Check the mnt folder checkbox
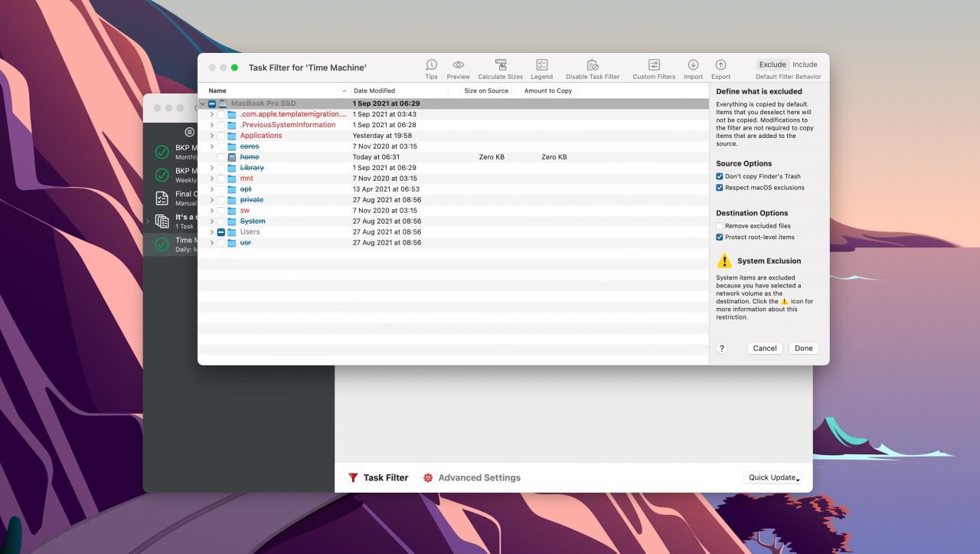This screenshot has width=980, height=554. click(x=221, y=179)
